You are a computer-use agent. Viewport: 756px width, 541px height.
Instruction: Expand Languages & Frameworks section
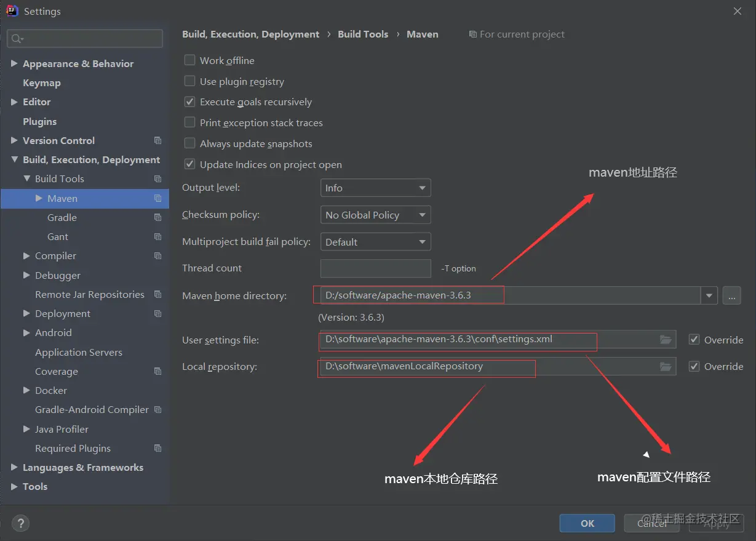tap(14, 467)
